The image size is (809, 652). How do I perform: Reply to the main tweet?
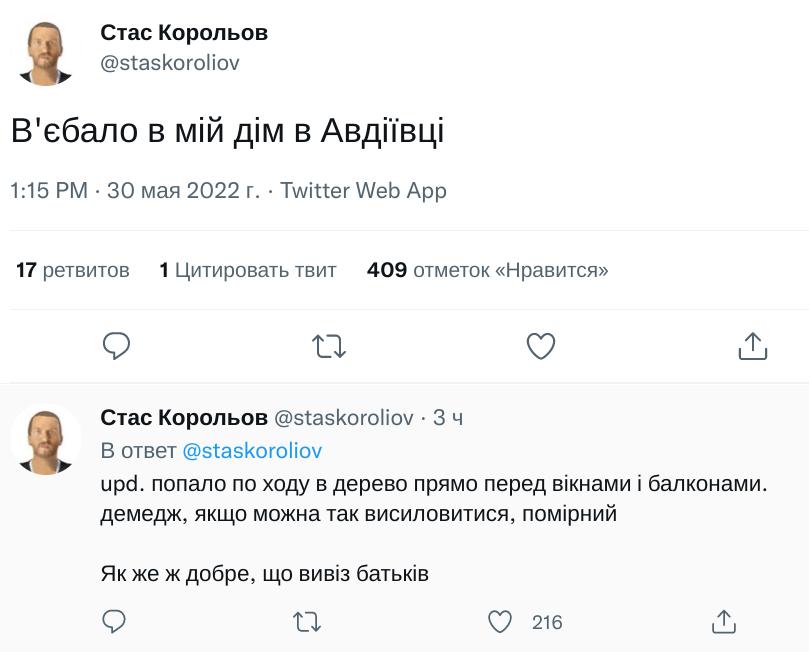pyautogui.click(x=117, y=346)
